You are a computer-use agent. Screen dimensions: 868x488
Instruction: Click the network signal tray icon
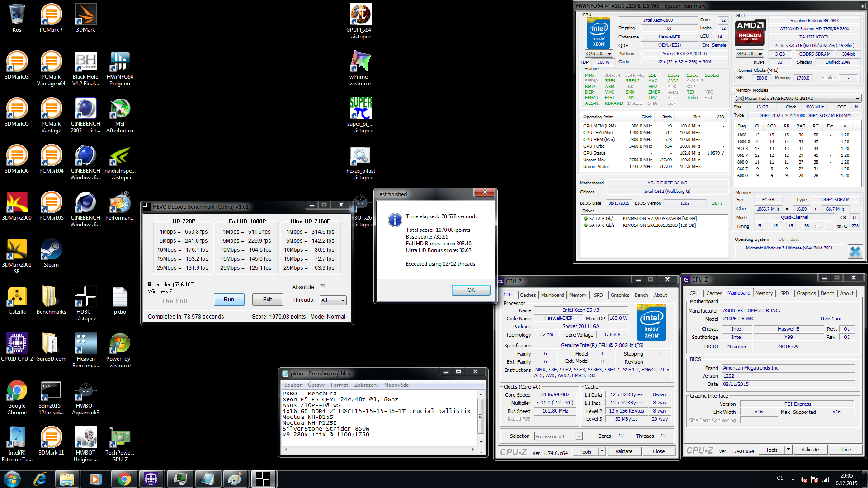click(x=826, y=479)
